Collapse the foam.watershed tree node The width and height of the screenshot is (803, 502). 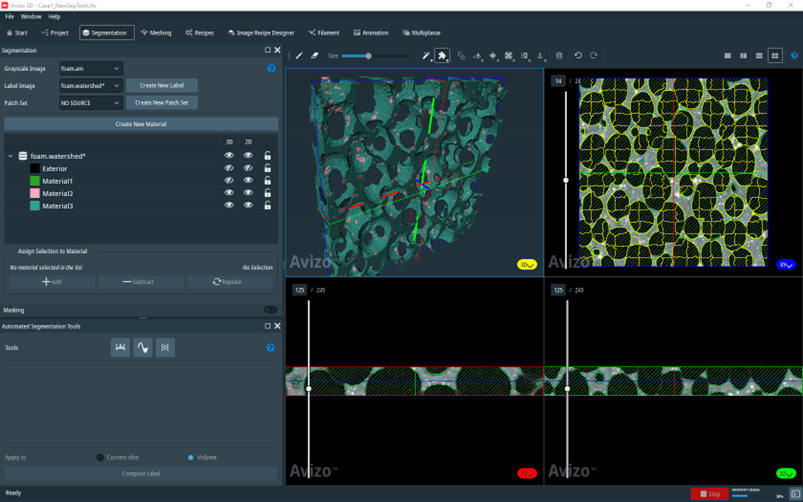click(11, 156)
